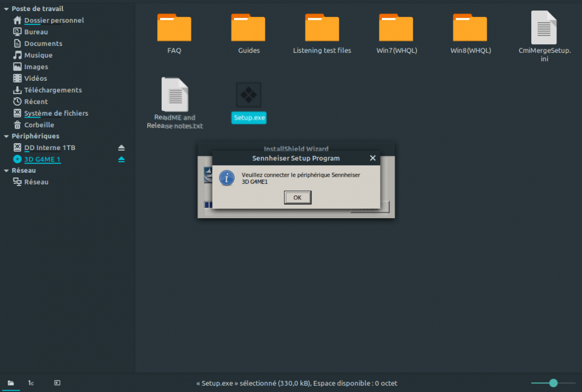Select the CmiMergeSetup.ini file
Viewport: 582px width, 392px height.
click(544, 27)
